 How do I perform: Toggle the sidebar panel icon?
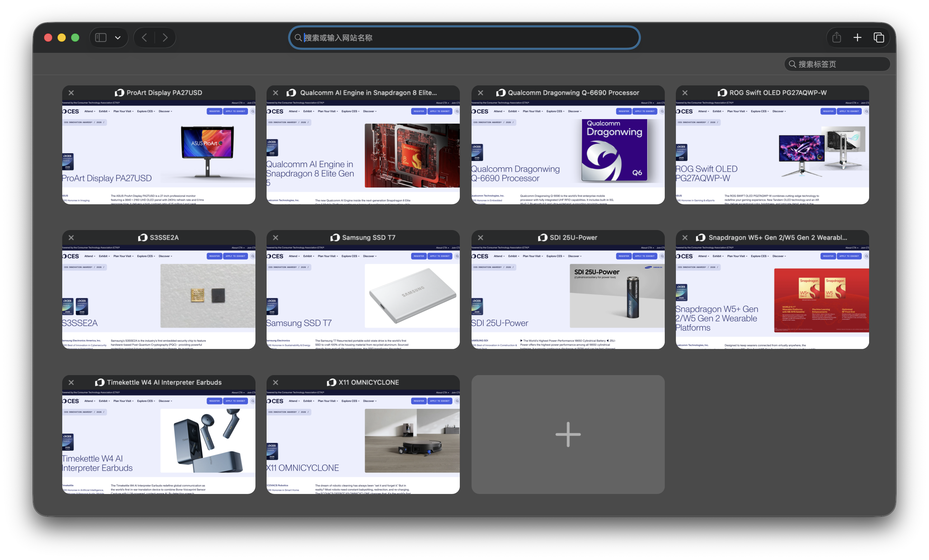(101, 38)
